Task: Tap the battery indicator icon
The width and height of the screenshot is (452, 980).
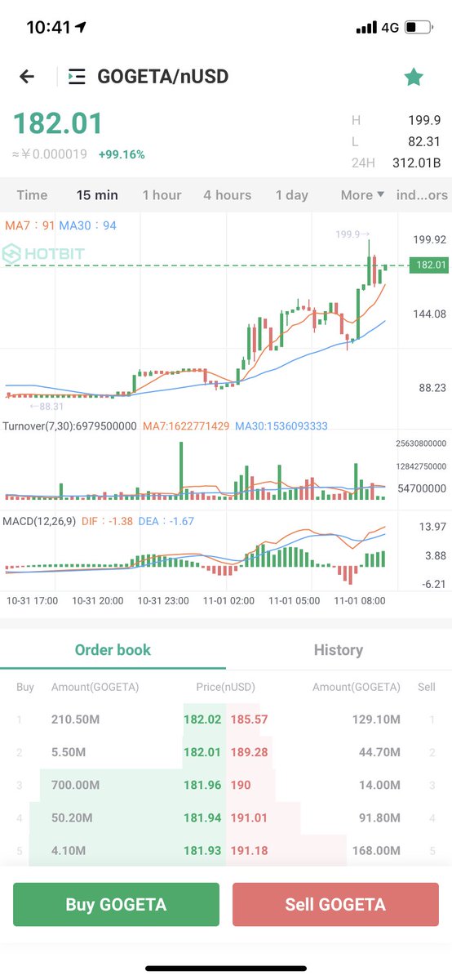Action: pos(419,27)
